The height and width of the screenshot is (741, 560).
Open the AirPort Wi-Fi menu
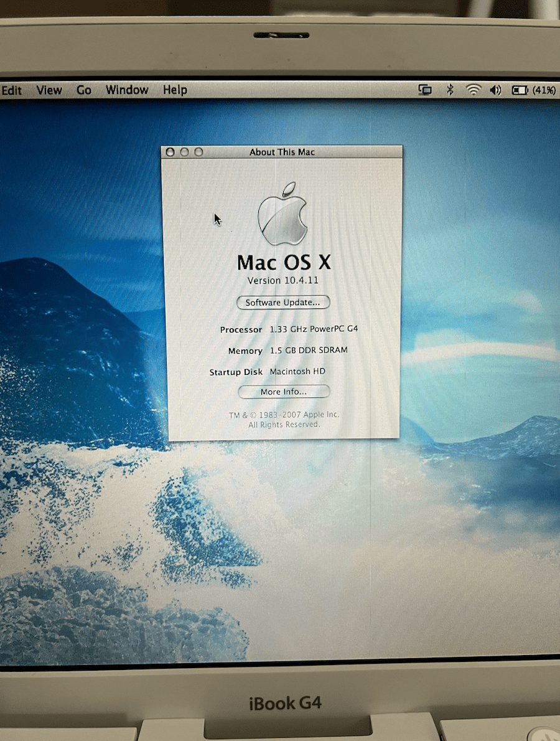tap(473, 90)
